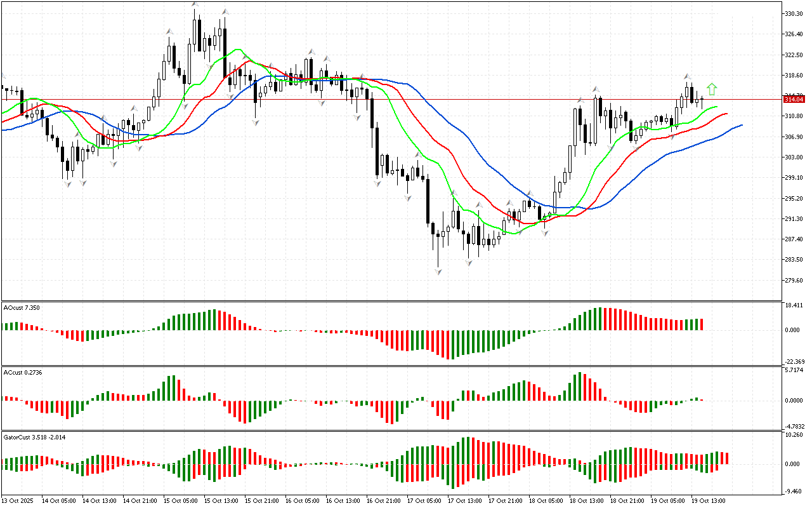Click the AOcust 7.350 indicator label
The width and height of the screenshot is (812, 508).
[x=23, y=307]
